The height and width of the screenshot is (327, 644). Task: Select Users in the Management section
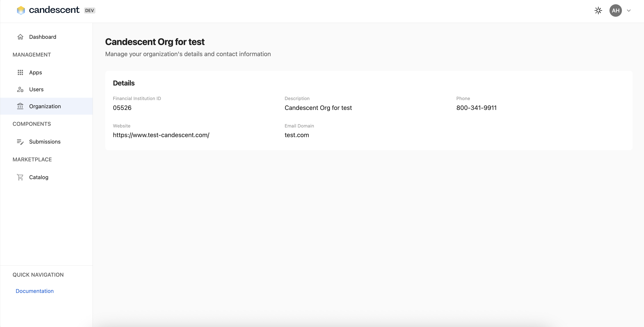pos(36,89)
